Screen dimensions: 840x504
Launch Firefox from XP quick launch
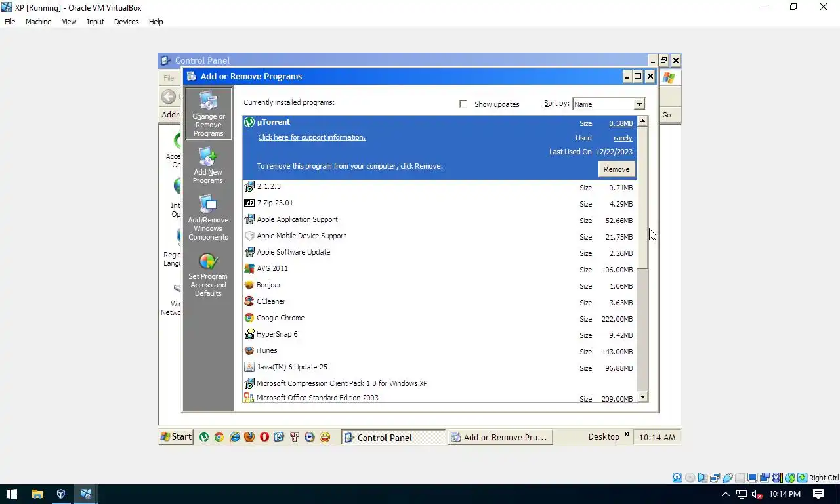249,437
